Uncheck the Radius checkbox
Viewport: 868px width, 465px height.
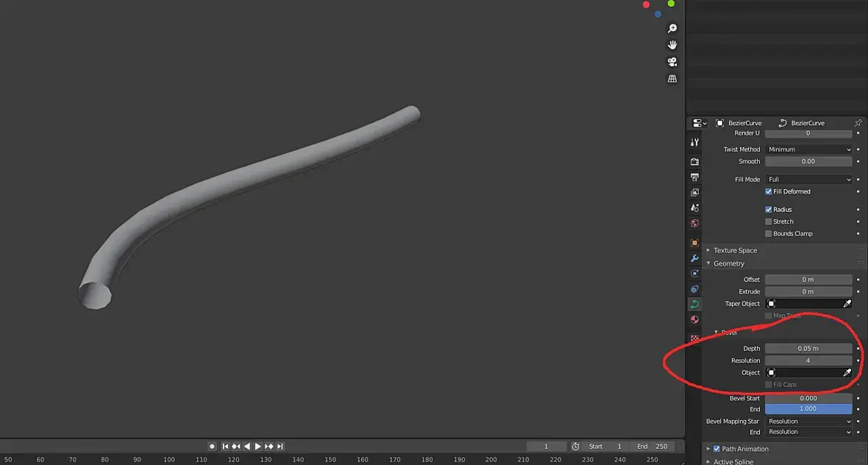pyautogui.click(x=769, y=209)
